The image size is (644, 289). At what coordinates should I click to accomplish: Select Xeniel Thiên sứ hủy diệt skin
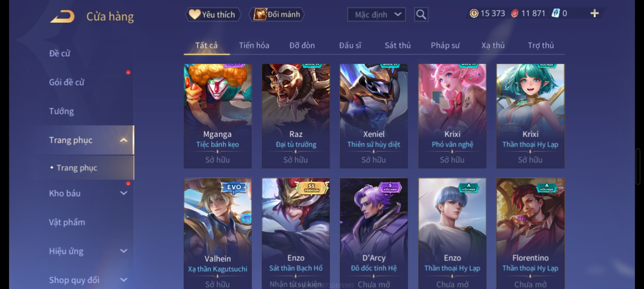[x=374, y=116]
